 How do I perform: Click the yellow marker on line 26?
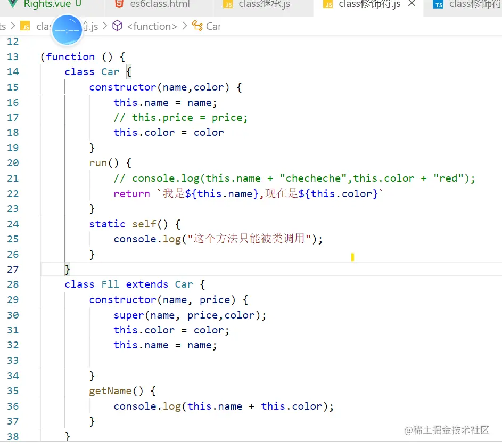tap(352, 257)
